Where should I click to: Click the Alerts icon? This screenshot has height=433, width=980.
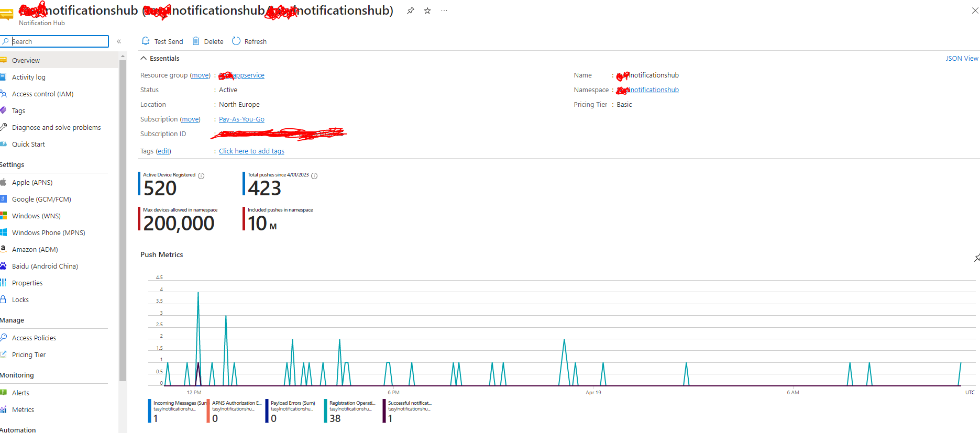4,393
